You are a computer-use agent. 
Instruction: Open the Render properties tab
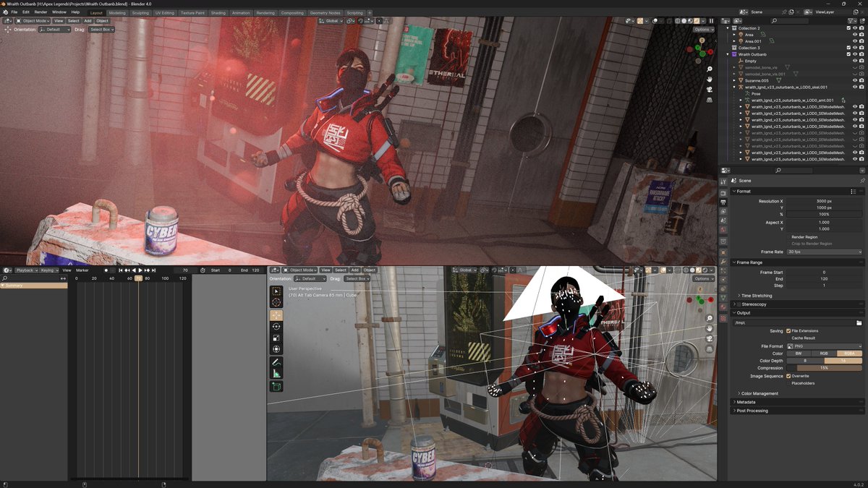(x=723, y=193)
